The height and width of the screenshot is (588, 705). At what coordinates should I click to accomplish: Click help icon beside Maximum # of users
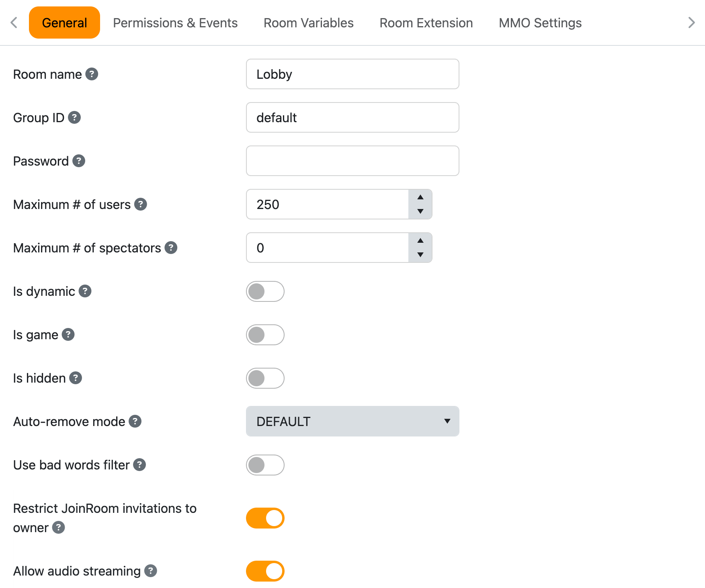click(x=140, y=204)
